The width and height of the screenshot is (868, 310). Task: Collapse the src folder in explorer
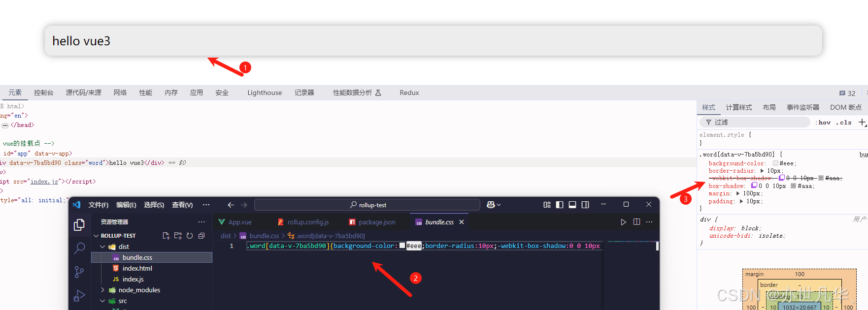click(x=102, y=301)
